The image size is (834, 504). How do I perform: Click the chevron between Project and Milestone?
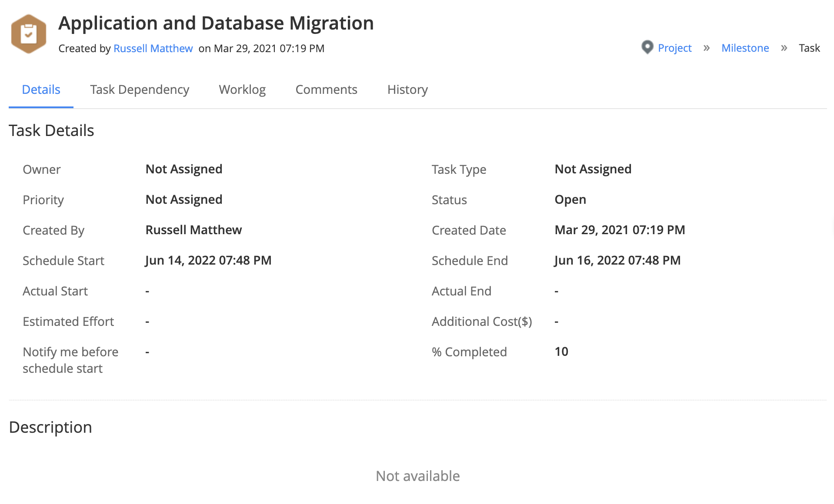(707, 48)
